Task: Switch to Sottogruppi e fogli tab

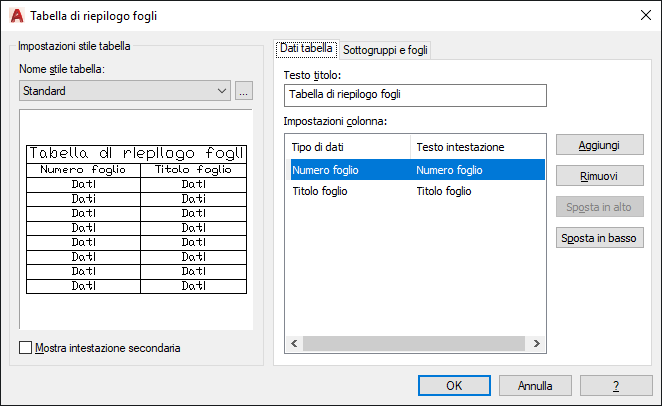Action: coord(385,50)
